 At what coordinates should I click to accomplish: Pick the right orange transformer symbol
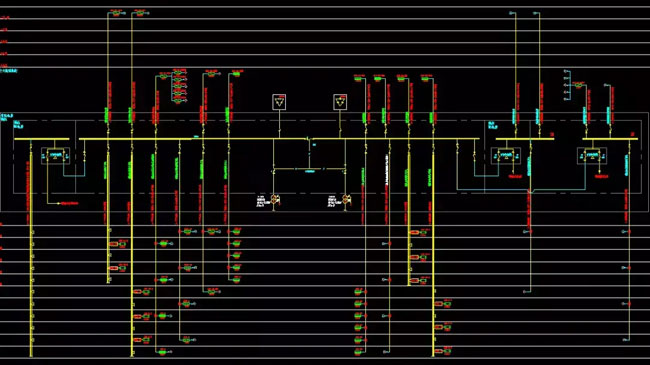point(346,200)
